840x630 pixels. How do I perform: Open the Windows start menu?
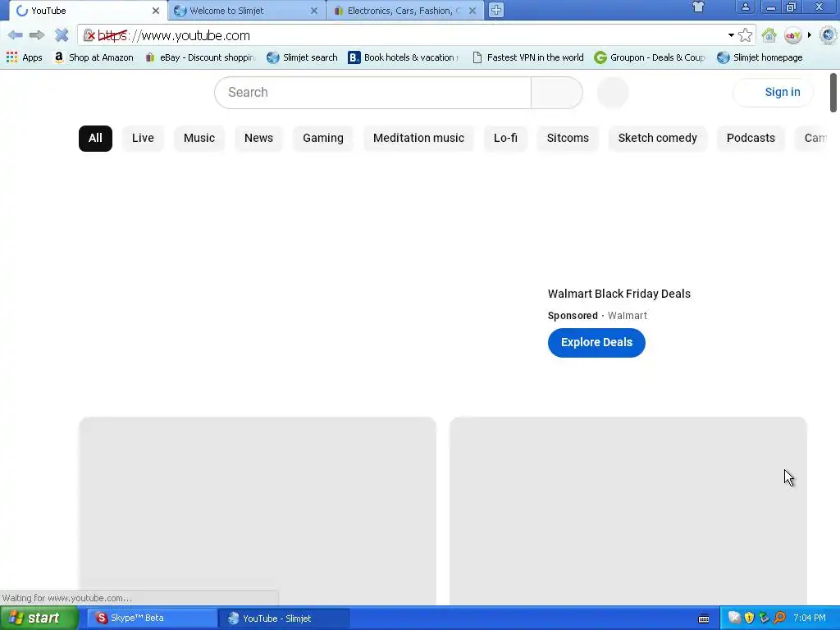(39, 619)
